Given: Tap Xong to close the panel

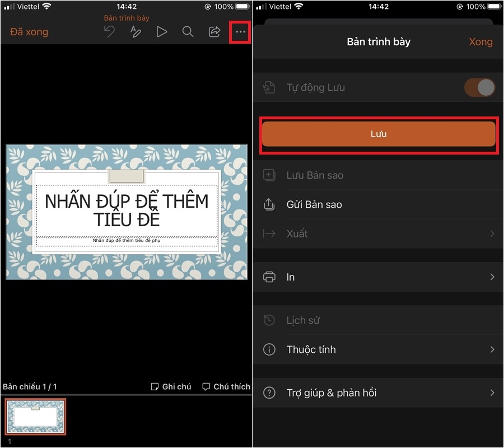Looking at the screenshot, I should click(480, 41).
